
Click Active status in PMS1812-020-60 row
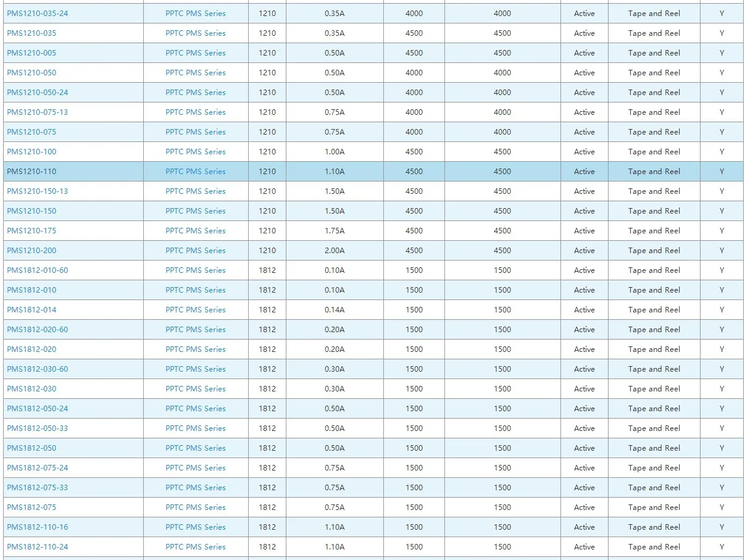585,330
